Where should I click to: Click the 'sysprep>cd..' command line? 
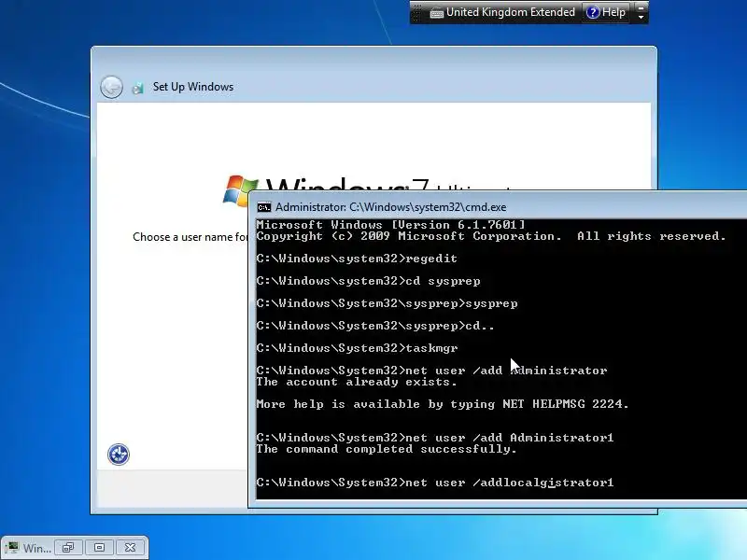click(375, 326)
